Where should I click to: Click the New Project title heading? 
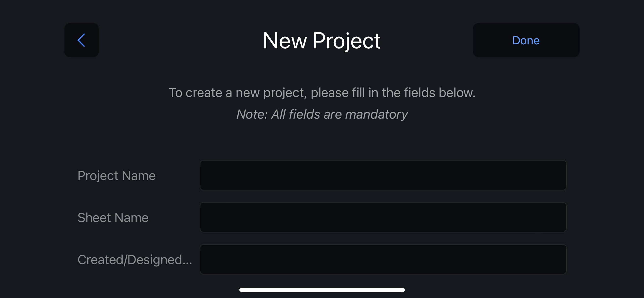pyautogui.click(x=322, y=41)
